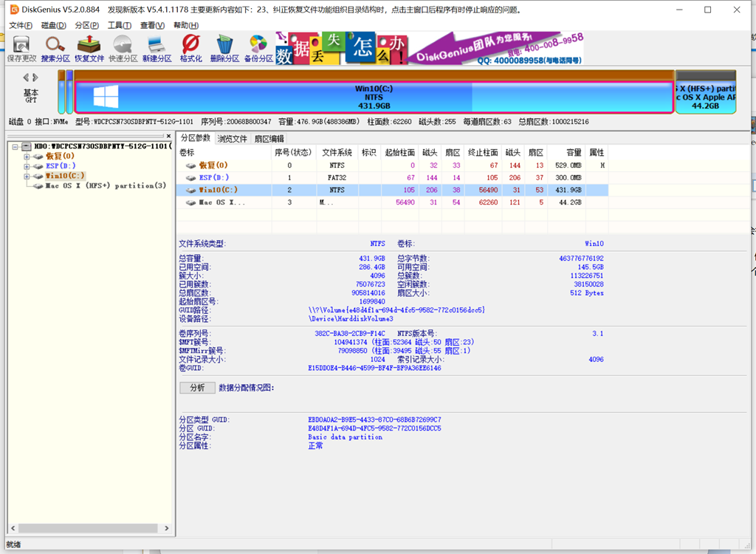
Task: Close the left tree panel with the x
Action: (x=168, y=136)
